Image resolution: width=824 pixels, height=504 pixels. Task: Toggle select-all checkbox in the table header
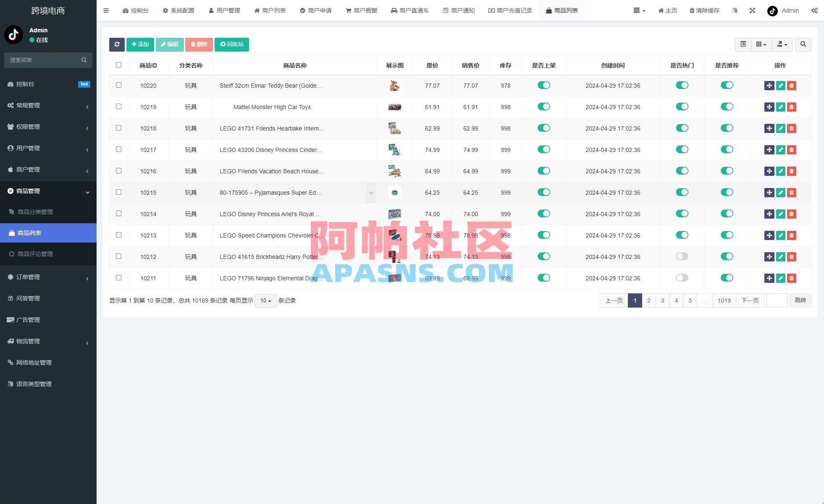tap(118, 65)
